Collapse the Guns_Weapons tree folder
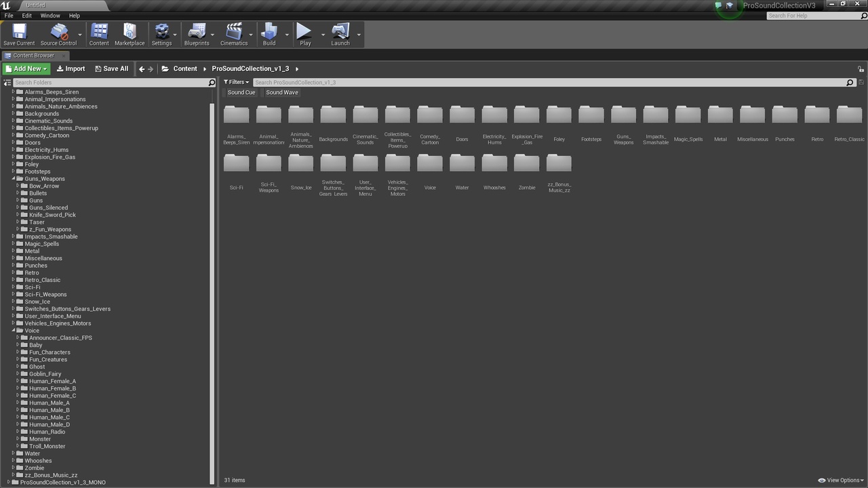 click(13, 179)
